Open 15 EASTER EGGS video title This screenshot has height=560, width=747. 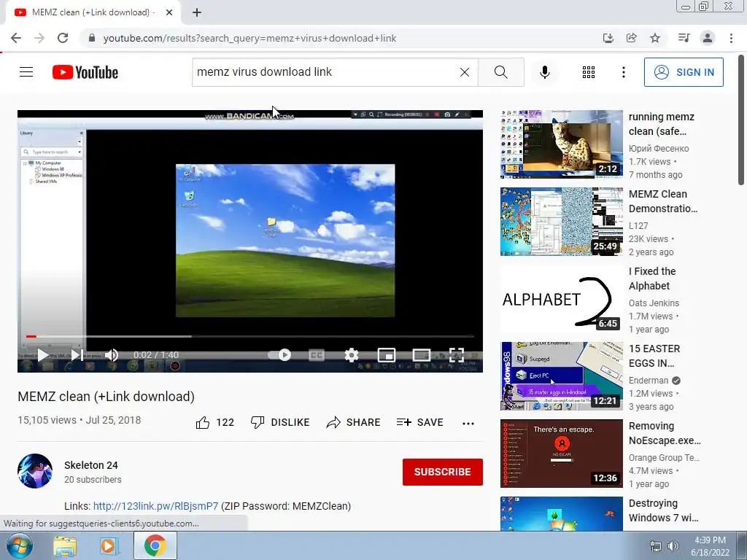coord(654,356)
